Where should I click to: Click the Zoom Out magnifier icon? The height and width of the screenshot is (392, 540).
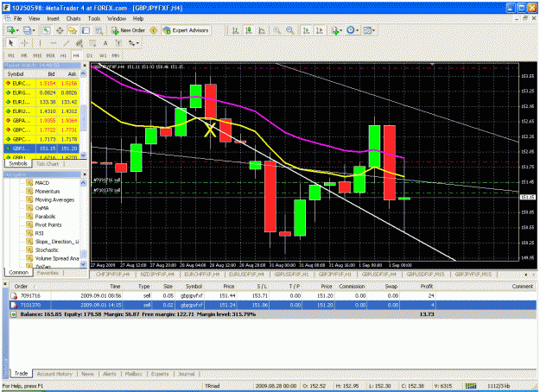pyautogui.click(x=290, y=30)
